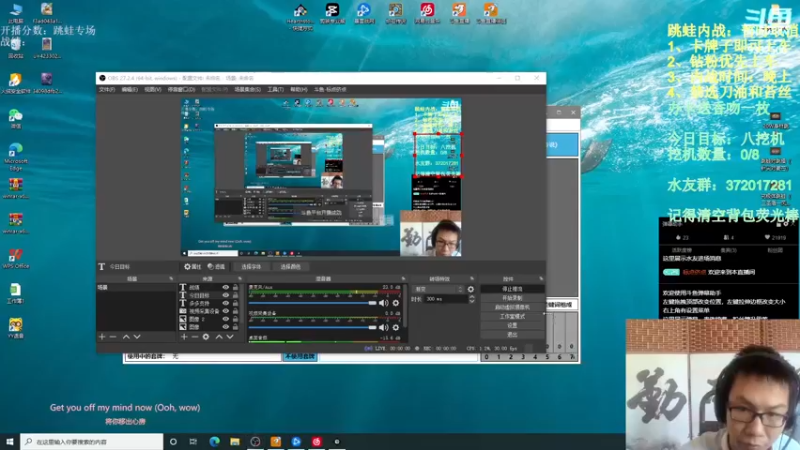
Task: Hide 今日目标 source with eye icon
Action: [226, 295]
